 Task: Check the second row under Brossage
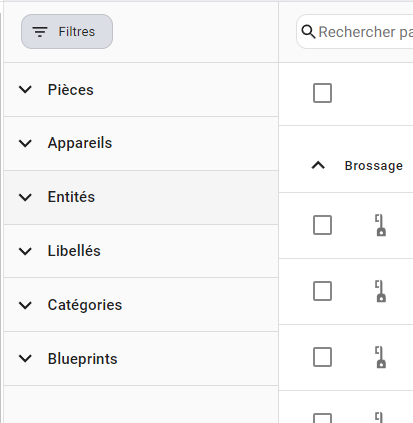click(x=322, y=291)
